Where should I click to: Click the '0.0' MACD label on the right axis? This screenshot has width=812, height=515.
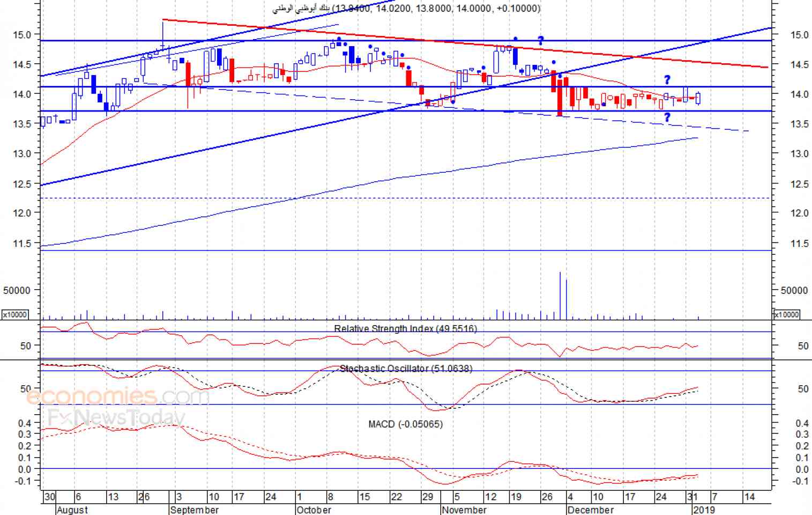tap(802, 469)
